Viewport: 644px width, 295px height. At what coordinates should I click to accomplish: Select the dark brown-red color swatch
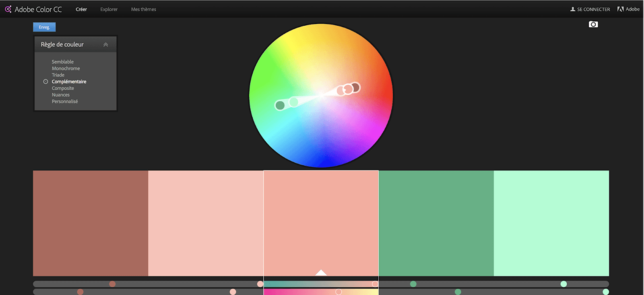click(x=91, y=223)
